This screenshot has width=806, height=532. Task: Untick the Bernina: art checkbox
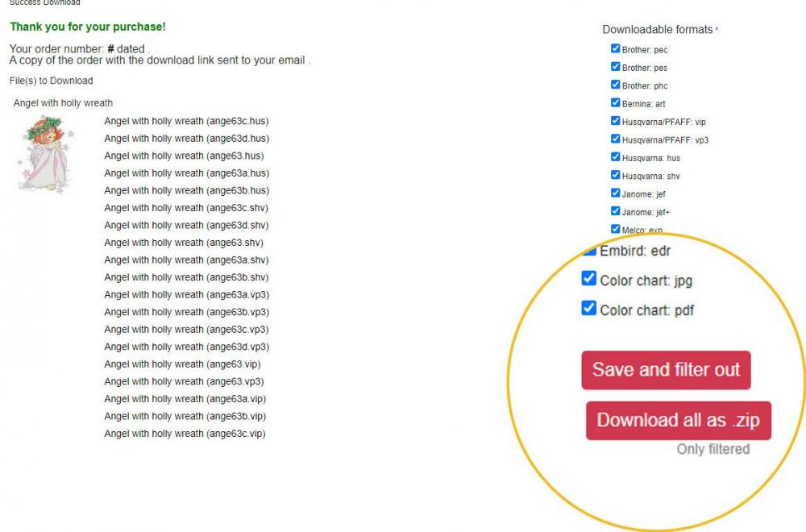coord(615,102)
